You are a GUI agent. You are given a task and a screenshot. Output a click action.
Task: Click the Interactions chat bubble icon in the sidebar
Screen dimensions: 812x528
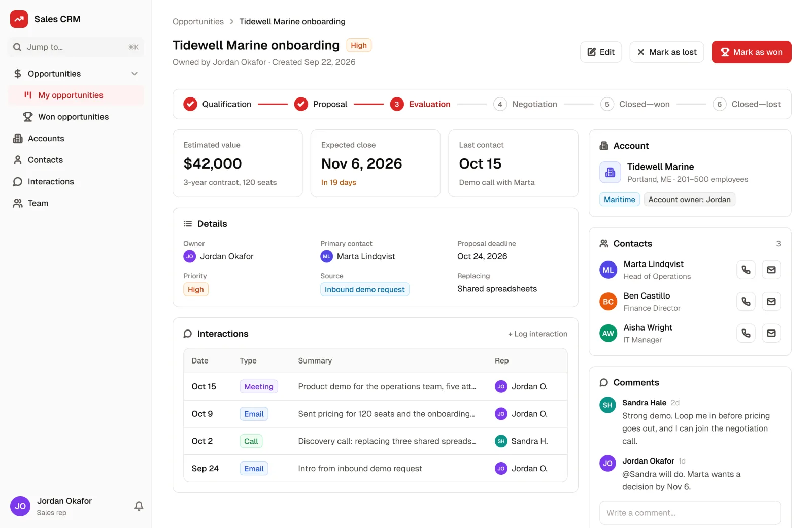point(18,181)
